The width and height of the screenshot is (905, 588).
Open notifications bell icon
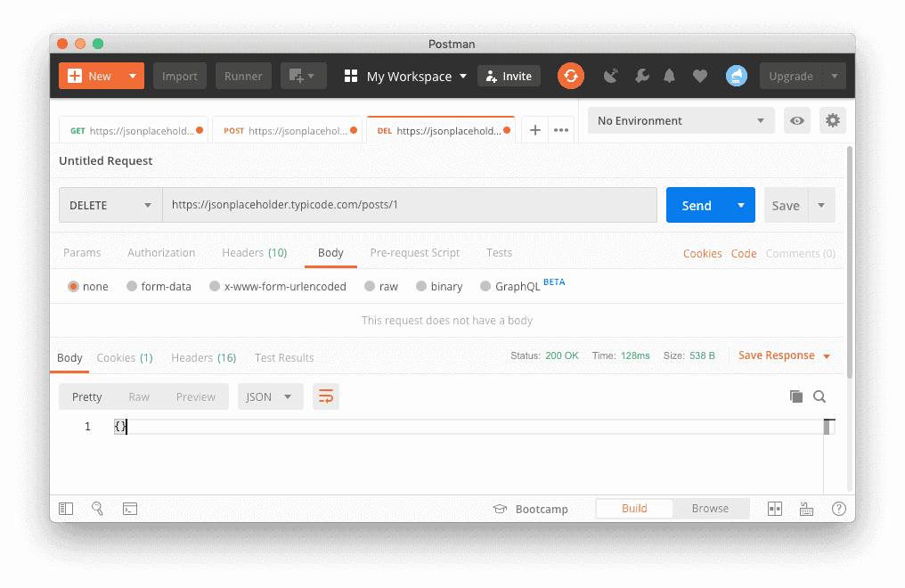(670, 76)
